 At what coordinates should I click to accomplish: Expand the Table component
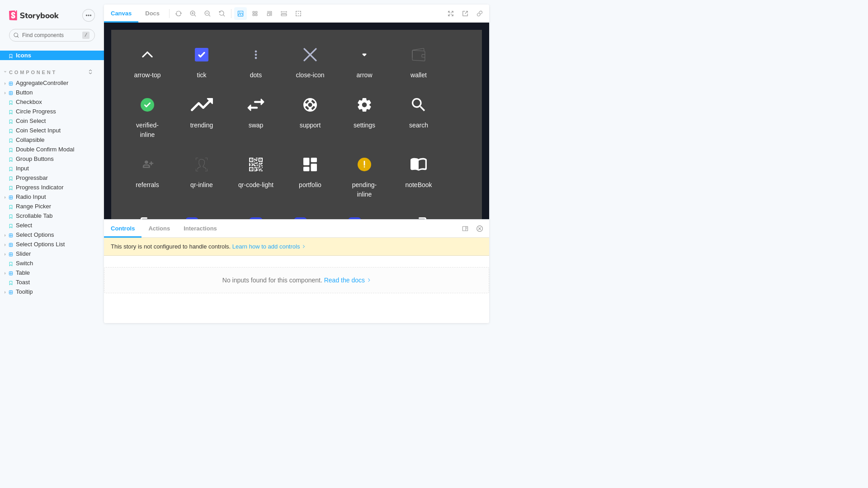(52, 273)
